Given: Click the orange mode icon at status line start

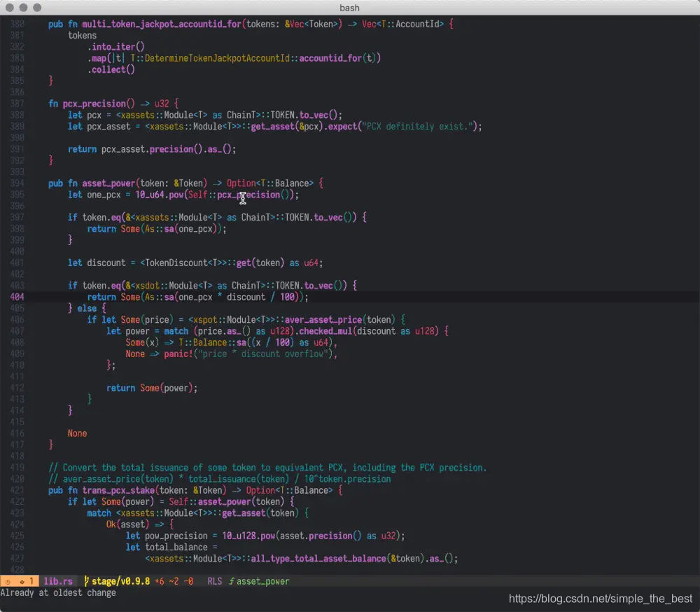Looking at the screenshot, I should tap(8, 582).
